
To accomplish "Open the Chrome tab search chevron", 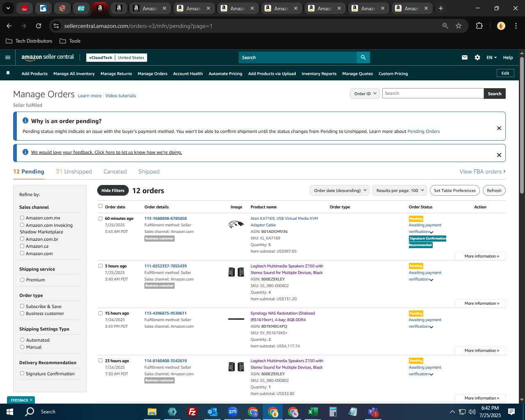I will click(x=8, y=8).
